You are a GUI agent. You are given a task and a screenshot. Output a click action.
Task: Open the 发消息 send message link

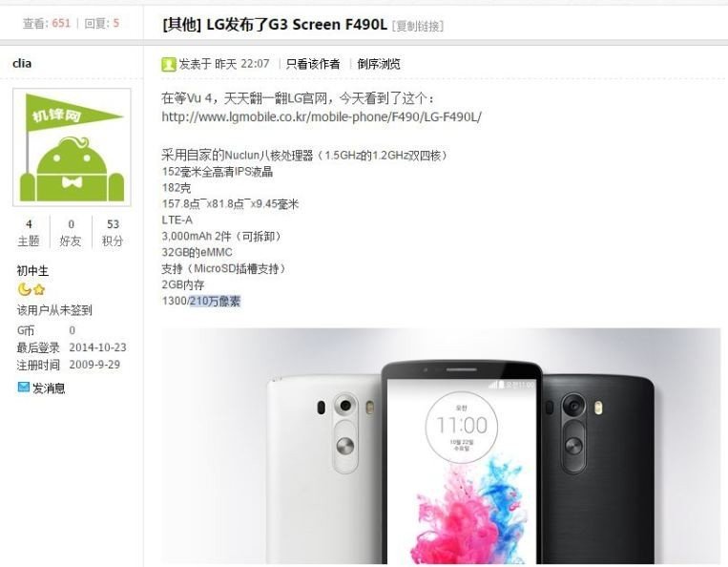(49, 388)
